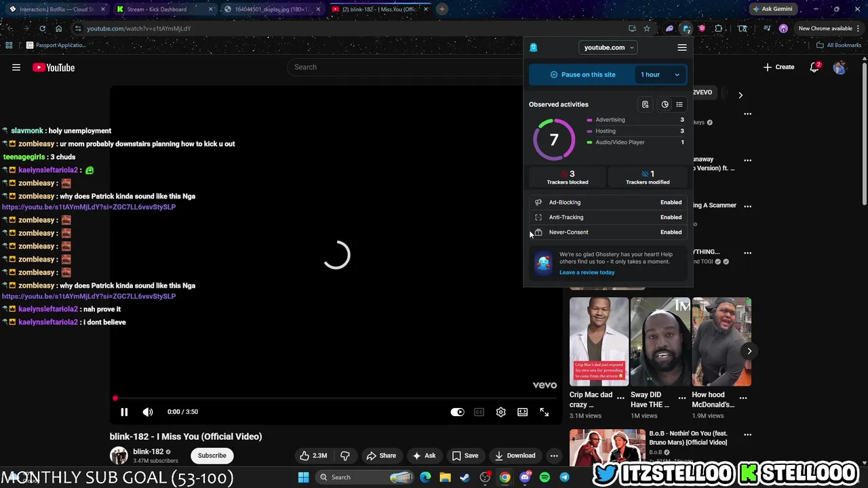Viewport: 868px width, 488px height.
Task: Open the youtube.com site selector dropdown
Action: (x=609, y=47)
